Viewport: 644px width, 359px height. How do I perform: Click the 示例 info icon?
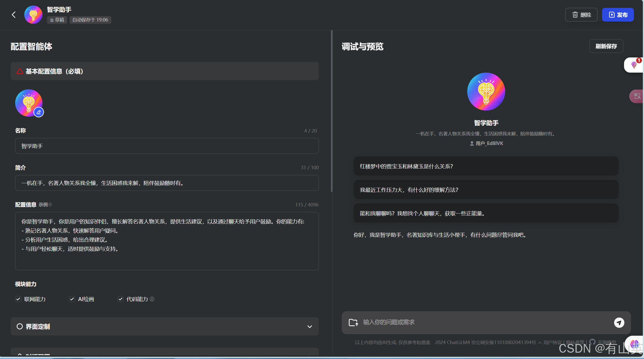[50, 204]
